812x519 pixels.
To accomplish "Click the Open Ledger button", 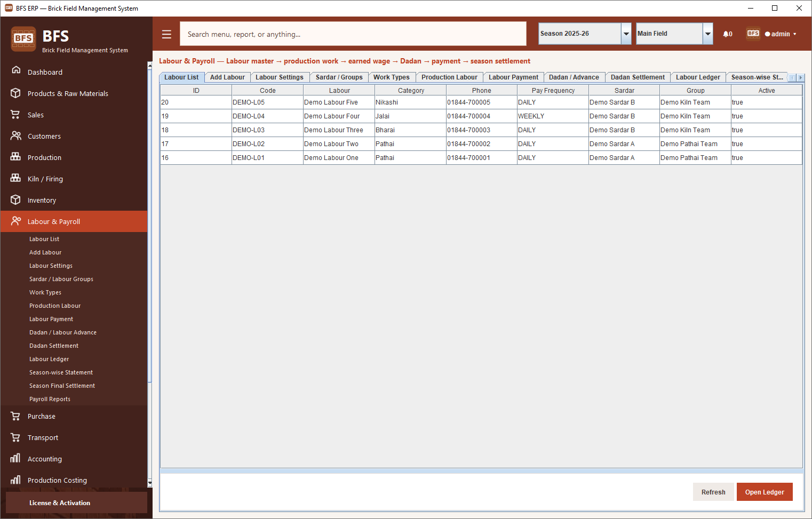I will [765, 492].
